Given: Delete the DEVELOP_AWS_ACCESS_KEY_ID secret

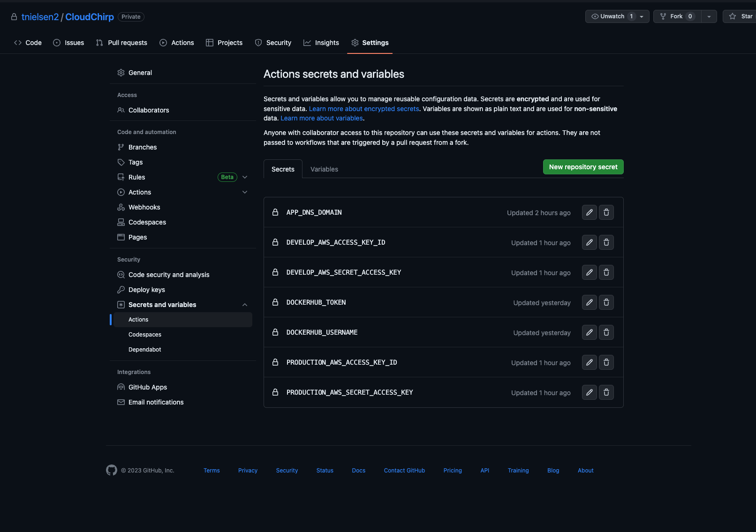Looking at the screenshot, I should tap(606, 242).
